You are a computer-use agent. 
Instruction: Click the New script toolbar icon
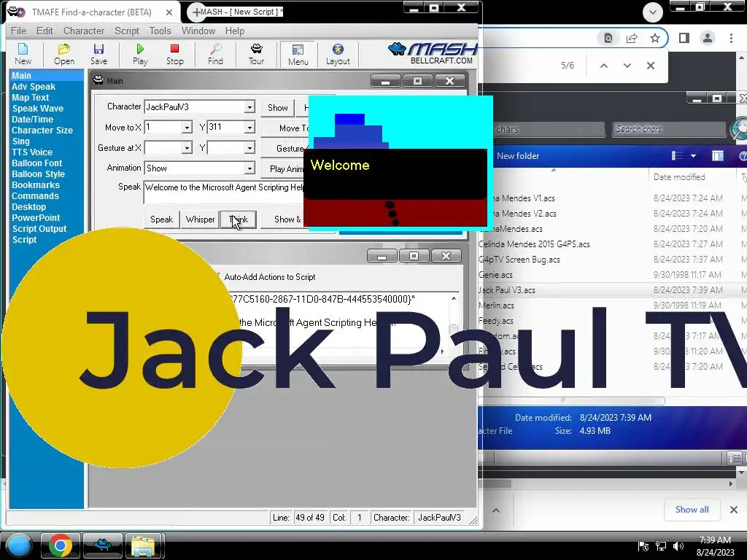point(23,54)
